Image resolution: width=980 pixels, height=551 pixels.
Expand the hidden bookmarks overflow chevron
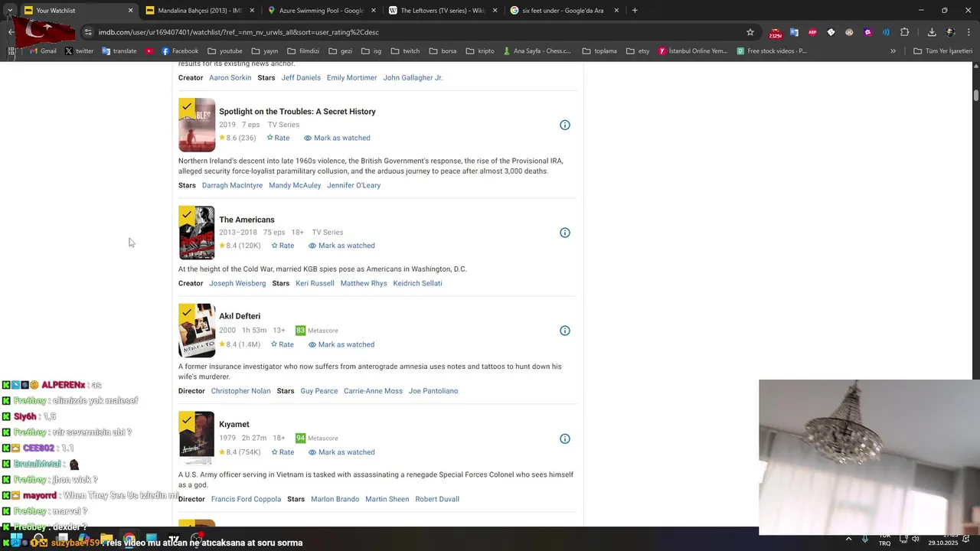pos(893,51)
